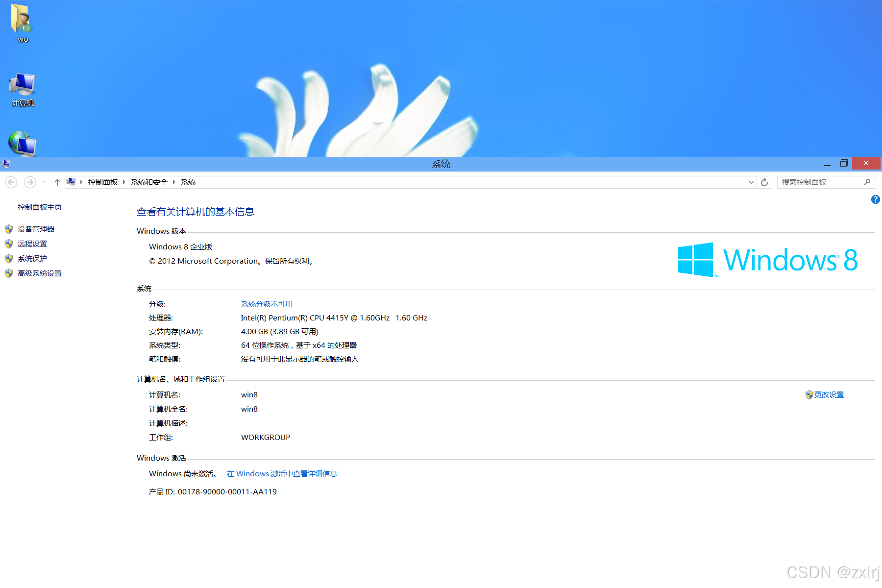Screen dimensions: 882x588
Task: Click shield icon next to 远程设置
Action: pos(9,244)
